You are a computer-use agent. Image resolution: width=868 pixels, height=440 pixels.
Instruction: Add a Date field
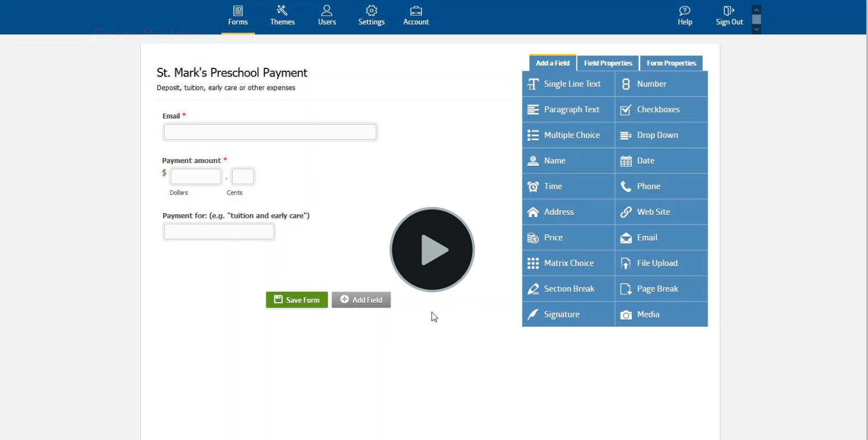click(x=662, y=161)
